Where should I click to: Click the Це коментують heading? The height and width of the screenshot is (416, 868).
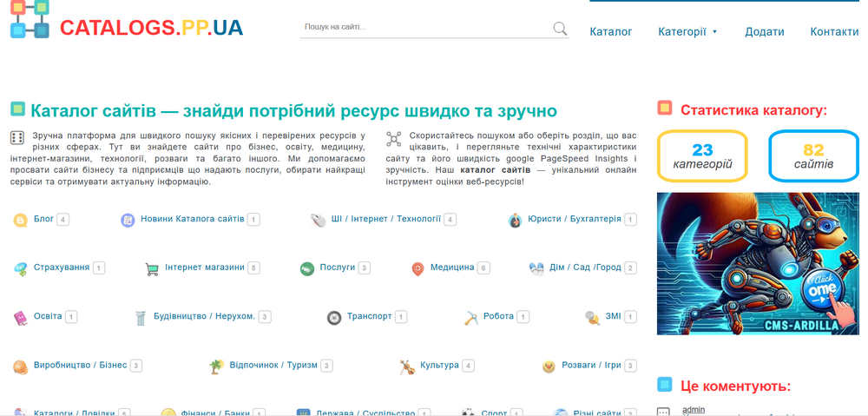pyautogui.click(x=735, y=386)
